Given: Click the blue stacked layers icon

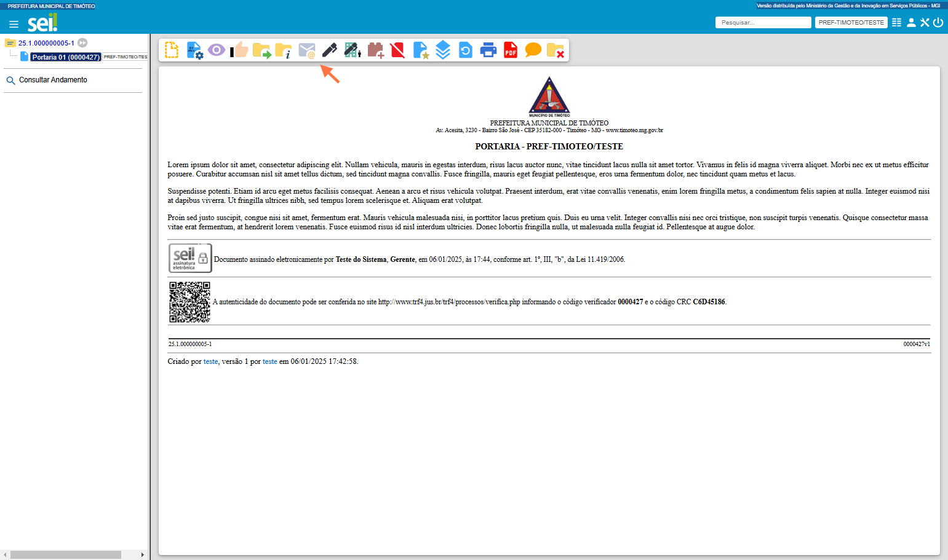Looking at the screenshot, I should [443, 50].
